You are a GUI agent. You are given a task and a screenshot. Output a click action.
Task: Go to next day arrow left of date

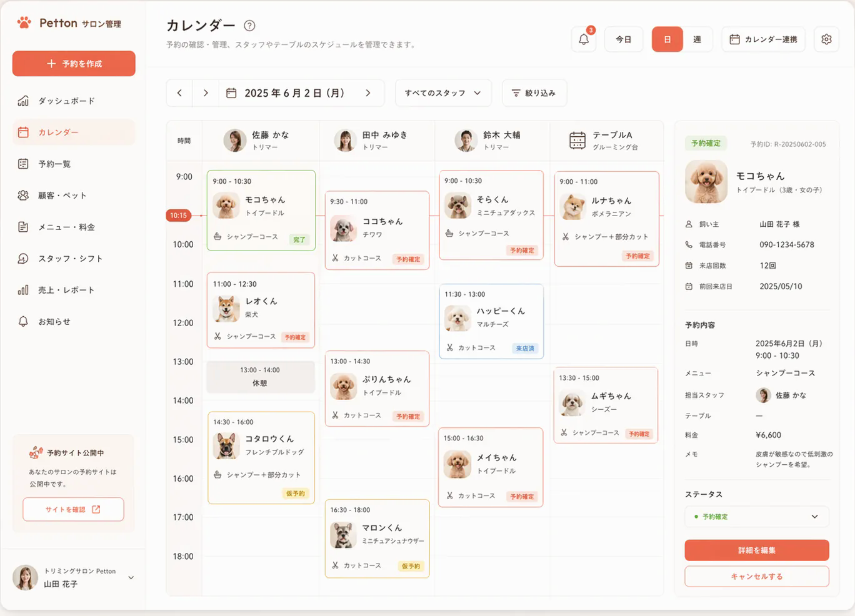tap(206, 93)
